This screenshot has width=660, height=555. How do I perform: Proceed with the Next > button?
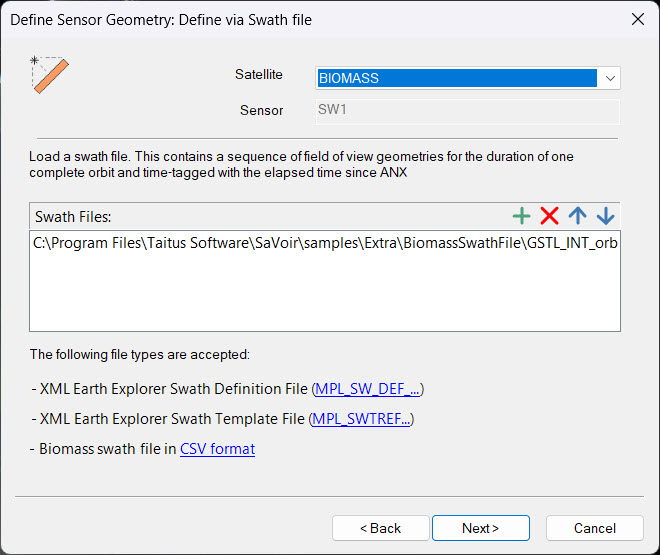coord(480,528)
